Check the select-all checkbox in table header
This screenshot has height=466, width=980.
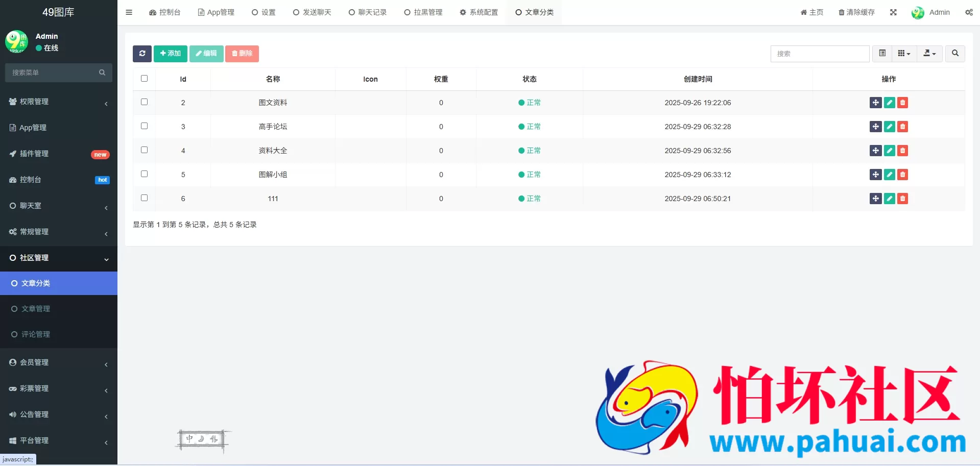click(x=144, y=78)
